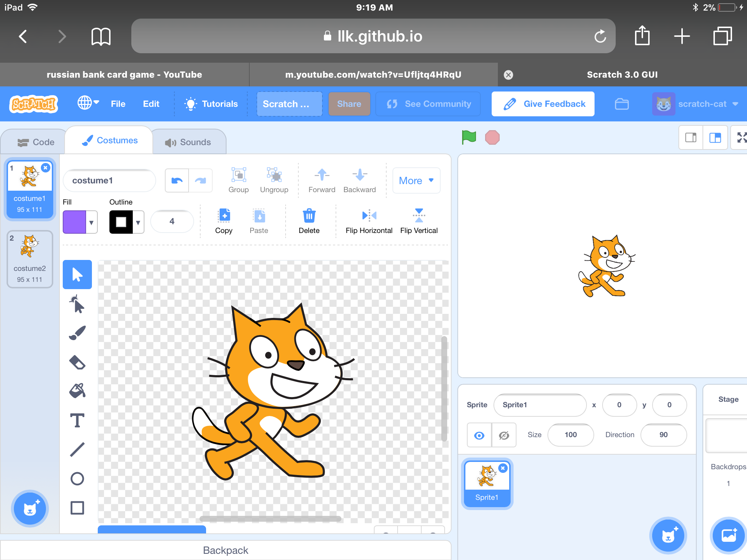747x560 pixels.
Task: Switch to small stage layout toggle
Action: 691,137
